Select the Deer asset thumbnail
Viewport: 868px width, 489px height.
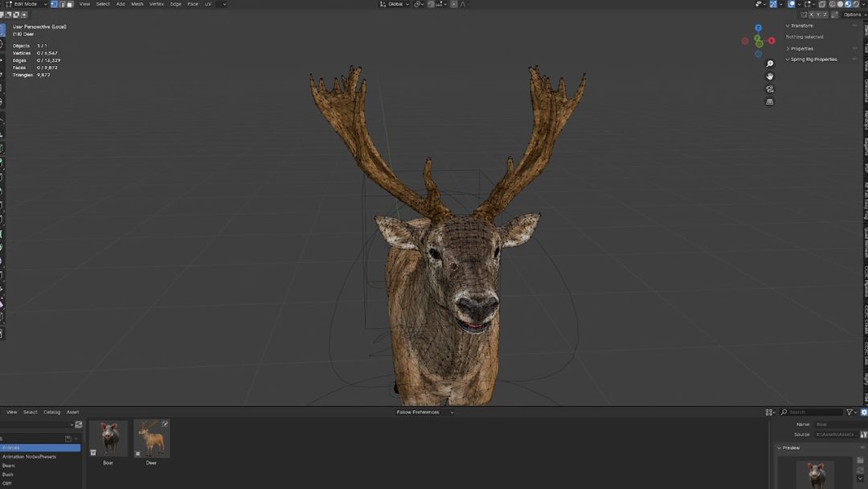tap(151, 438)
